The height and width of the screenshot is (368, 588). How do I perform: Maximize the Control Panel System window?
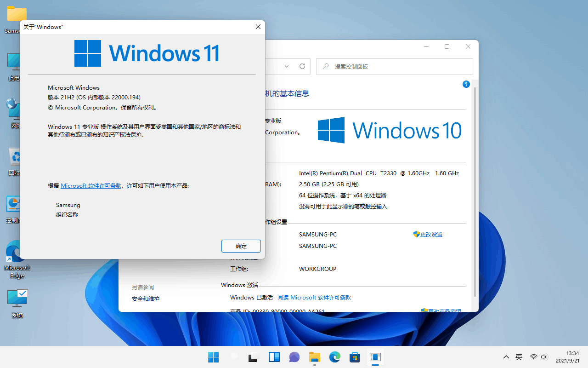447,46
